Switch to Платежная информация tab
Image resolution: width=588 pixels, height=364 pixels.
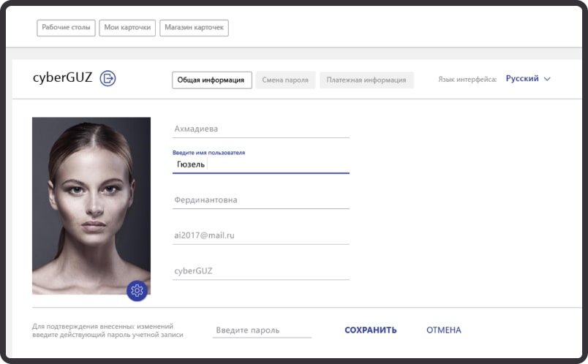tap(366, 80)
